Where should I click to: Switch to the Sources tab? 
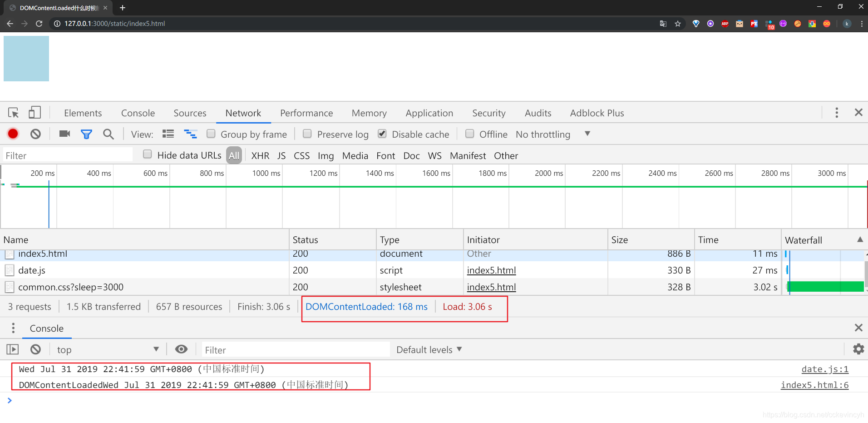190,113
